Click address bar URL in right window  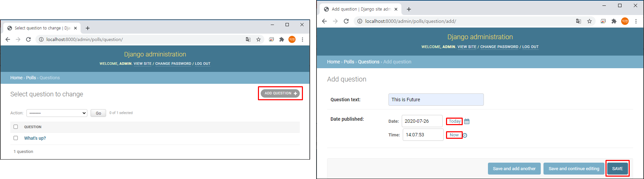tap(411, 21)
